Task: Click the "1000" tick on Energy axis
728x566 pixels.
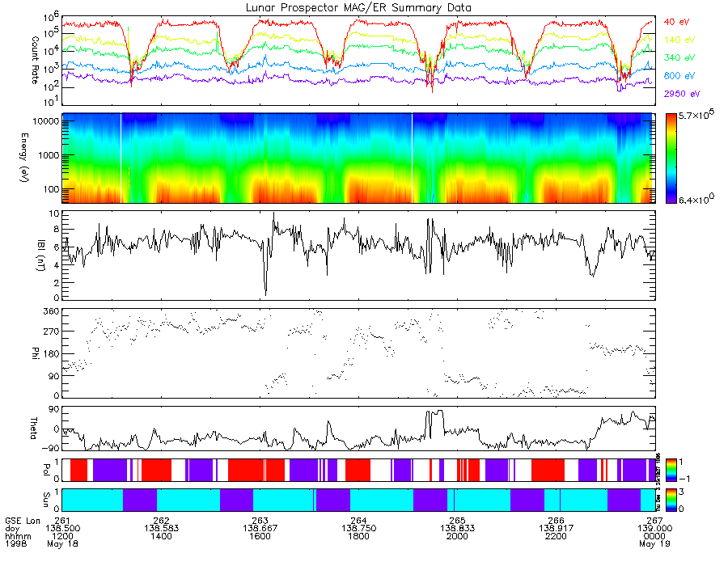Action: (49, 155)
